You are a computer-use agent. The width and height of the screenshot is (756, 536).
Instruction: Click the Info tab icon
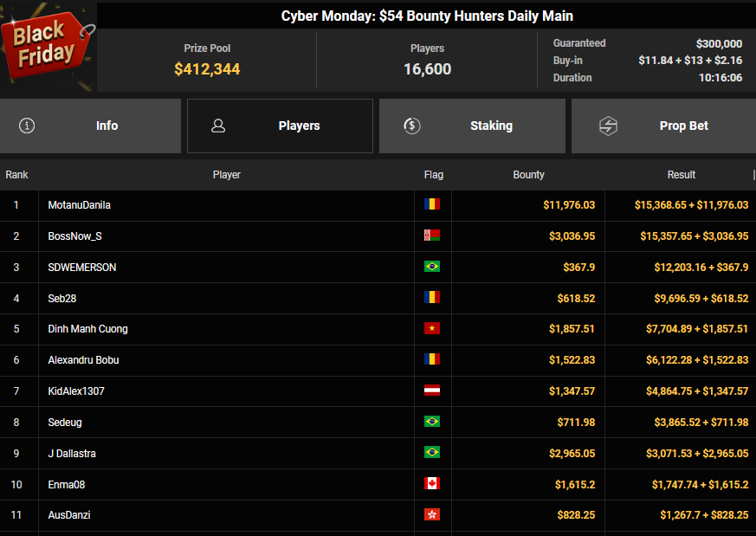pyautogui.click(x=27, y=126)
